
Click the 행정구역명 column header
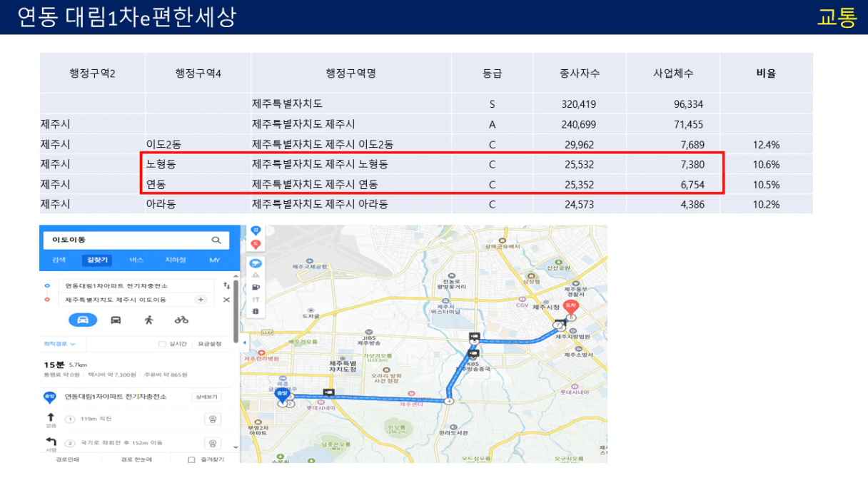coord(351,73)
